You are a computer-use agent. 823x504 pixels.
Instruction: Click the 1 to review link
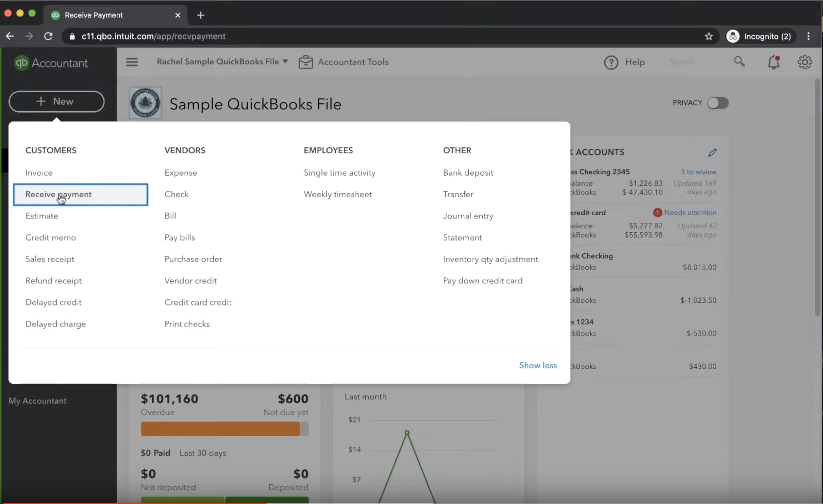699,171
